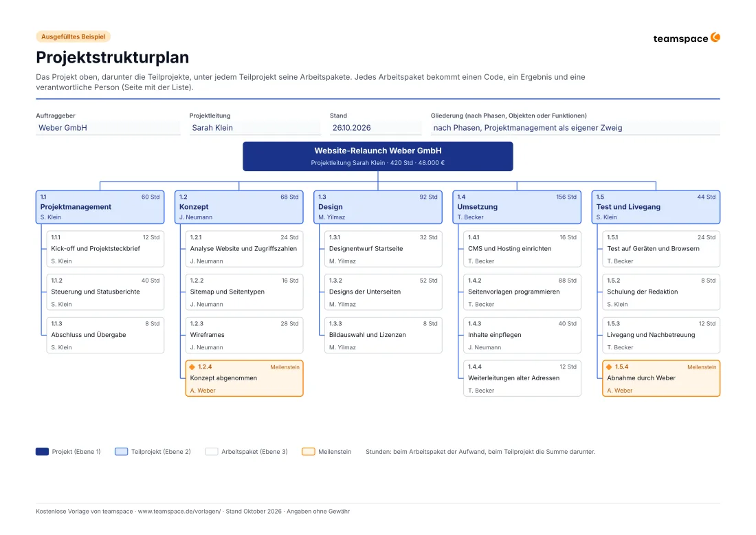
Task: Open work package Inhalte einpflegen
Action: pos(522,336)
